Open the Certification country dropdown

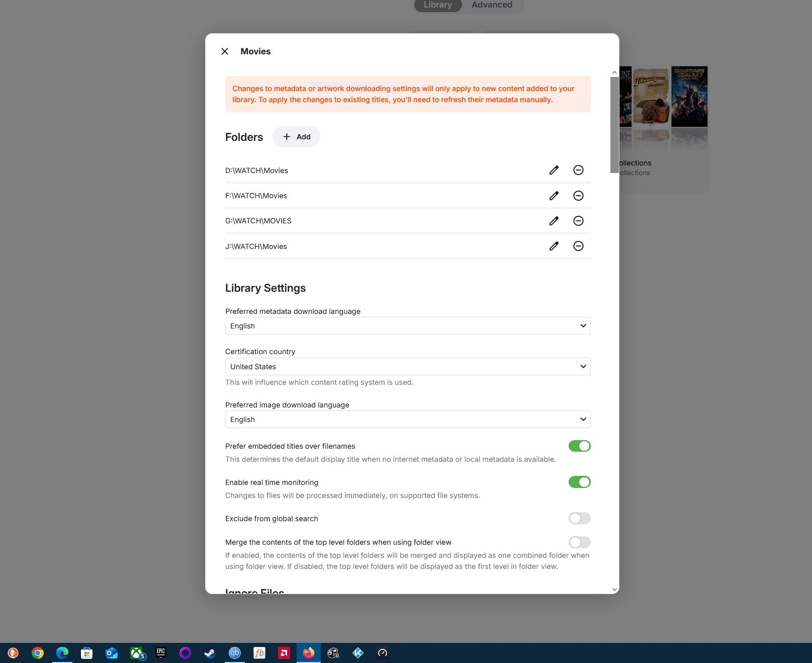point(407,367)
